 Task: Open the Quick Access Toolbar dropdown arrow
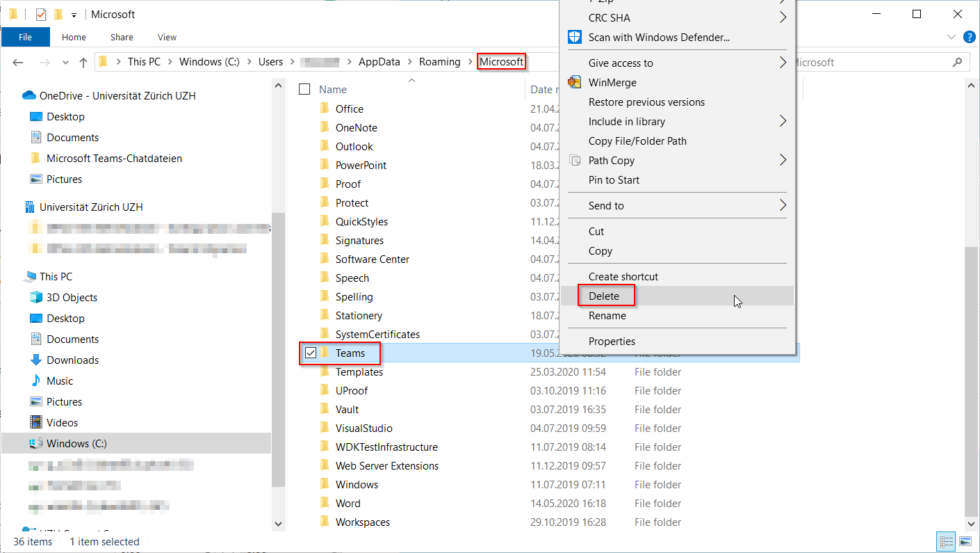coord(74,15)
